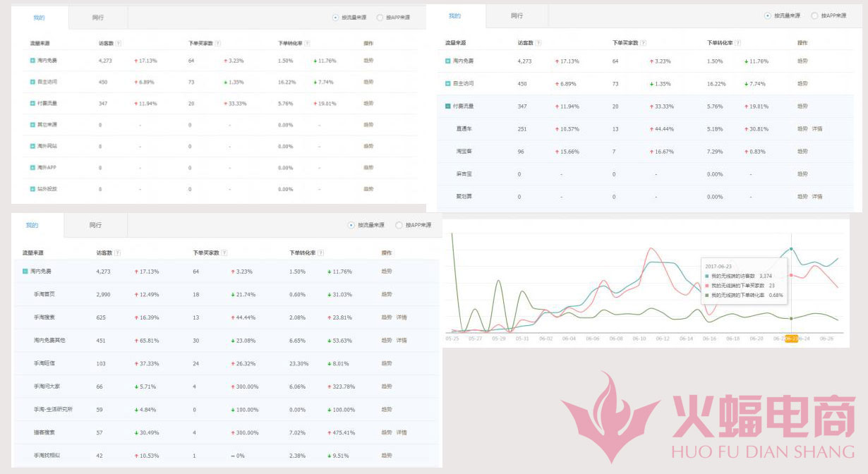Screen dimensions: 868x474
Task: Collapse 淘内免费 row in bottom-left table
Action: [x=25, y=271]
